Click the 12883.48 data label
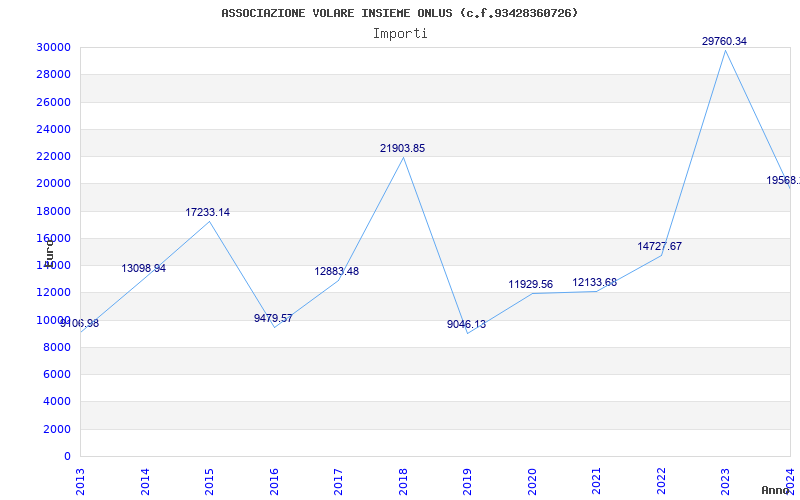 point(336,271)
